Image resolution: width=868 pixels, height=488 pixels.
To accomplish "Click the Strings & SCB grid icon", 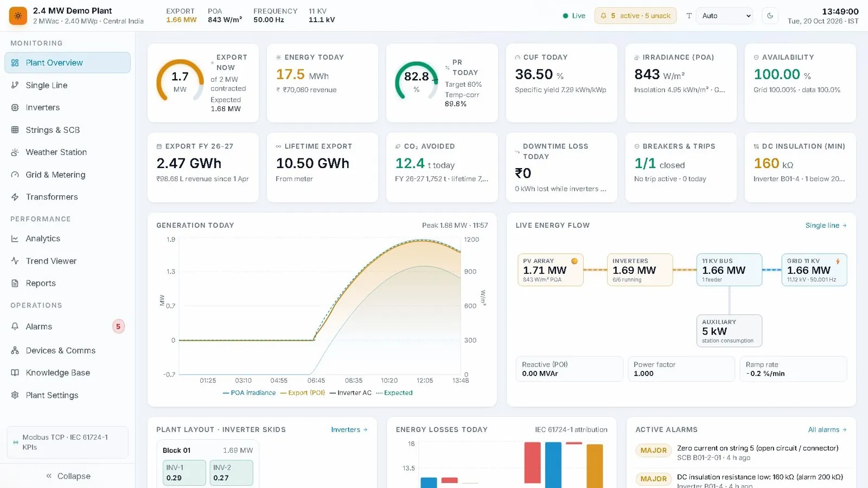I will click(x=15, y=130).
